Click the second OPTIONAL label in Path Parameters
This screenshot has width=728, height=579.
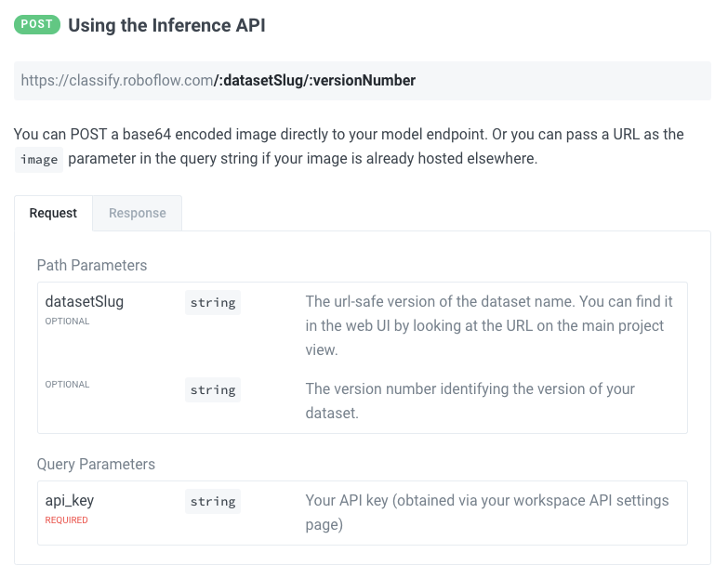tap(67, 384)
